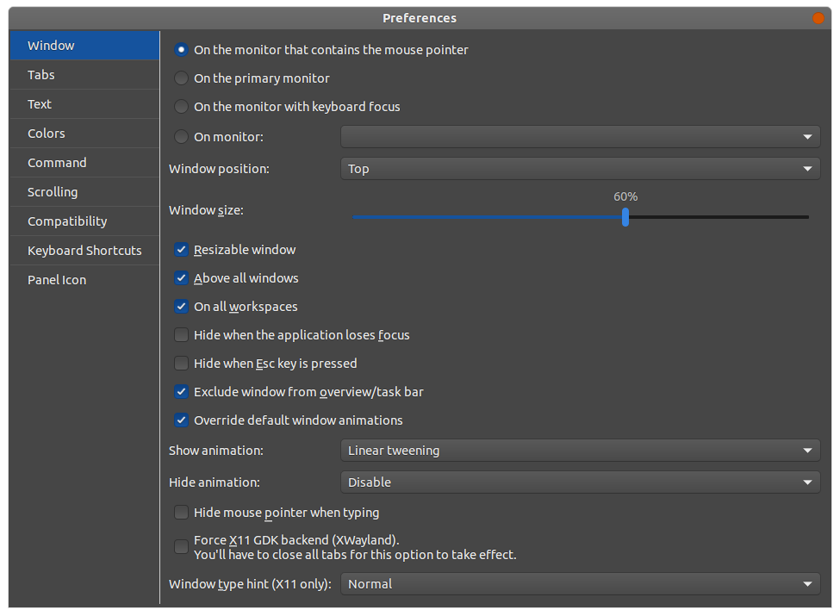Uncheck Override default window animations
840x616 pixels.
click(x=181, y=420)
